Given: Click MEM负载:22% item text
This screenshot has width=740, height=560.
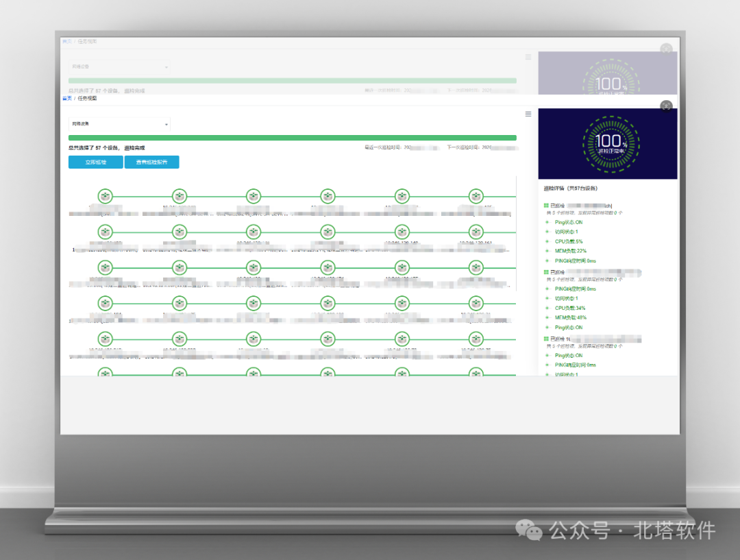Looking at the screenshot, I should point(571,251).
